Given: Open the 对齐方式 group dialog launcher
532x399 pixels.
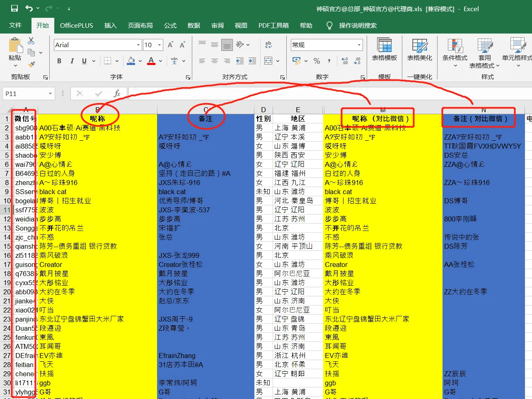Looking at the screenshot, I should point(283,77).
